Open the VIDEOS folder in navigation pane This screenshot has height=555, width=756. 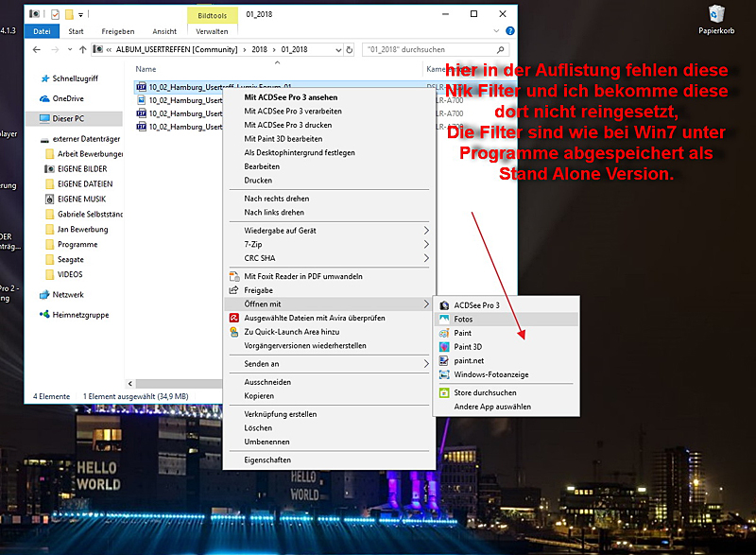70,274
